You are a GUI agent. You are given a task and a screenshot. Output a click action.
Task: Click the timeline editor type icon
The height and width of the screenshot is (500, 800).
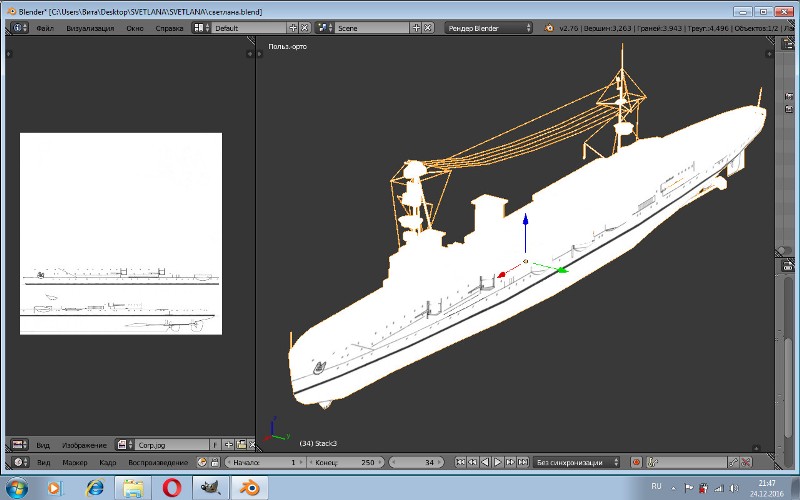pos(17,462)
